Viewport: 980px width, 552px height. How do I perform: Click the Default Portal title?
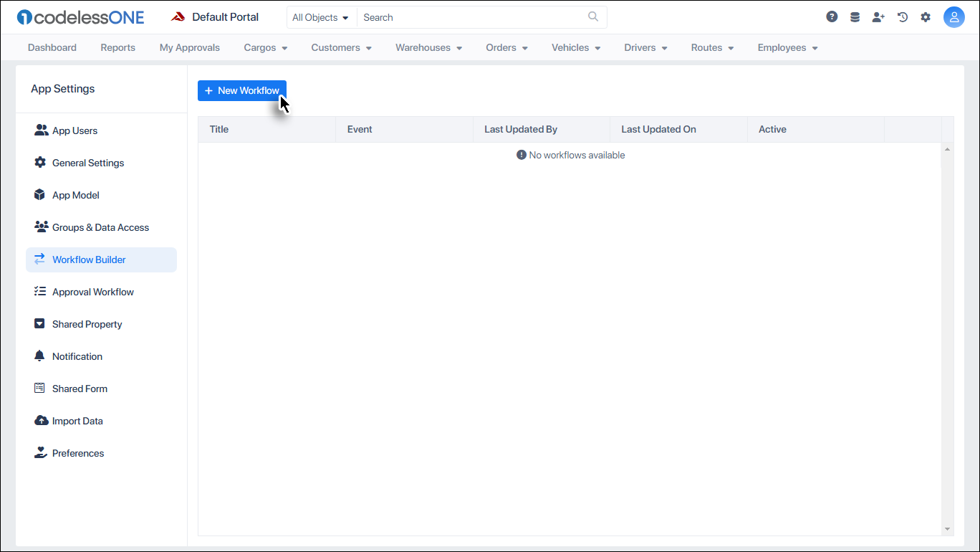click(x=226, y=17)
